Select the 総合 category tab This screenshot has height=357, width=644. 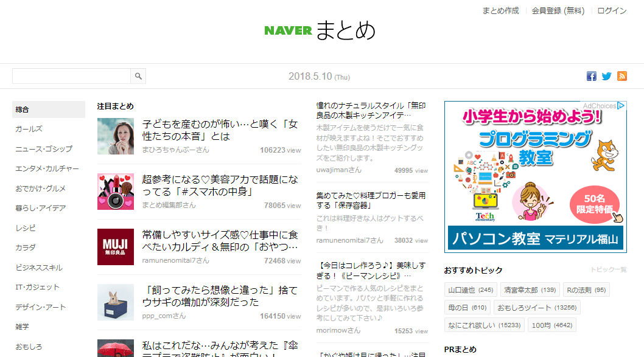49,109
